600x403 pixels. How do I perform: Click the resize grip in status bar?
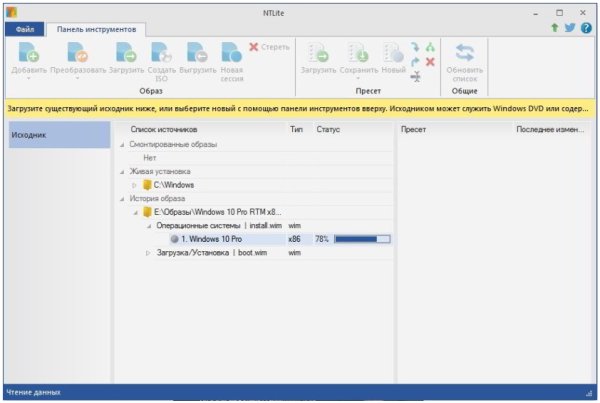click(589, 393)
